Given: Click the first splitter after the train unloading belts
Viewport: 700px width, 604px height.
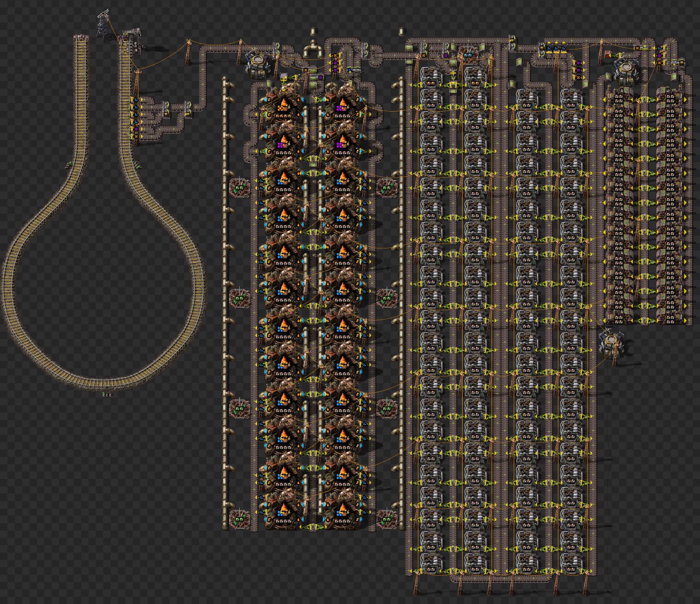Looking at the screenshot, I should click(x=166, y=109).
